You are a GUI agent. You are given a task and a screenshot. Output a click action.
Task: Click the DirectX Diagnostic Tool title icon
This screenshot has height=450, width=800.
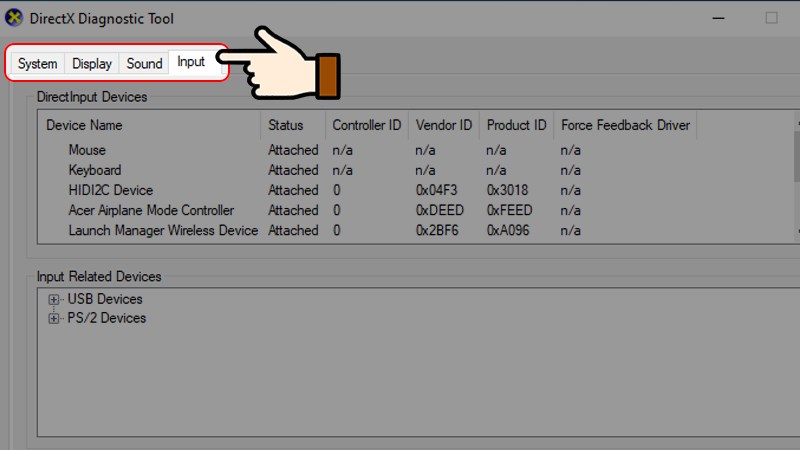(x=14, y=18)
